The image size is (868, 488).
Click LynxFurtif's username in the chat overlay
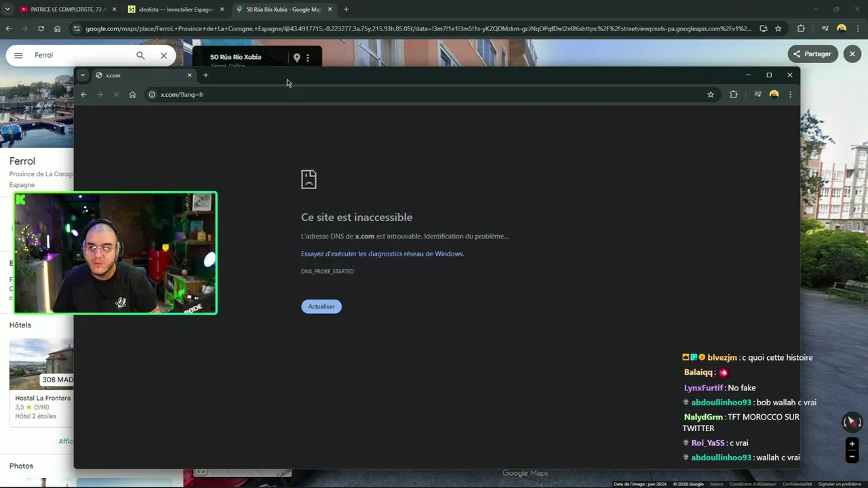pos(703,388)
